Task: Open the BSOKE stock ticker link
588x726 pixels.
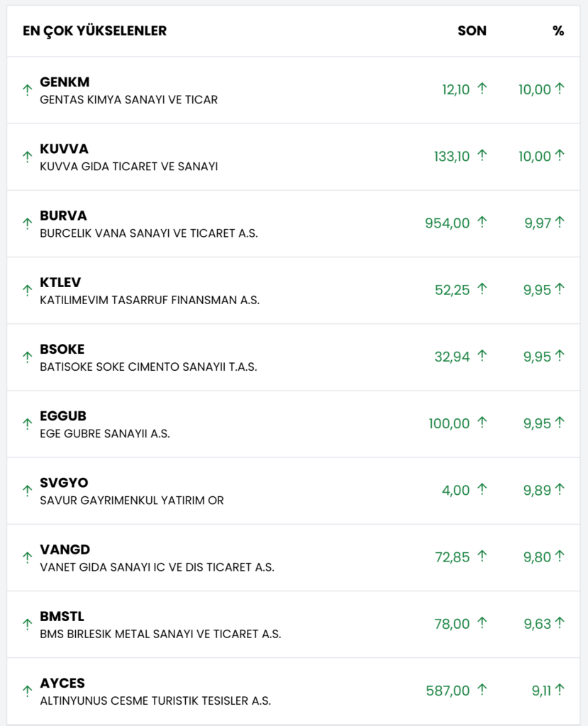Action: [62, 350]
